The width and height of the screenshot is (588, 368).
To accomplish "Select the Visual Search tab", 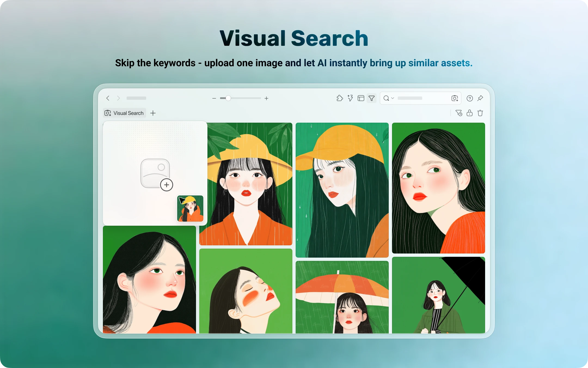I will (x=124, y=113).
